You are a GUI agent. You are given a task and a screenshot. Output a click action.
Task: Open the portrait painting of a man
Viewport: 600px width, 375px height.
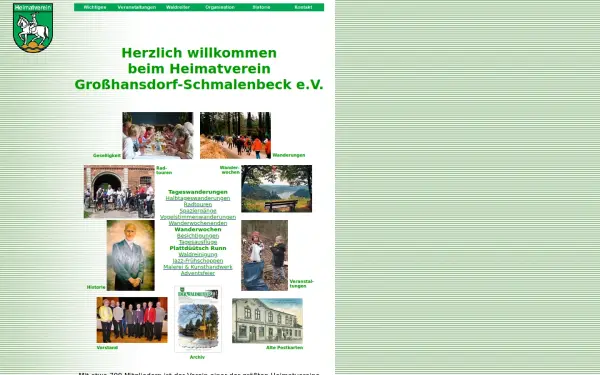click(x=131, y=255)
